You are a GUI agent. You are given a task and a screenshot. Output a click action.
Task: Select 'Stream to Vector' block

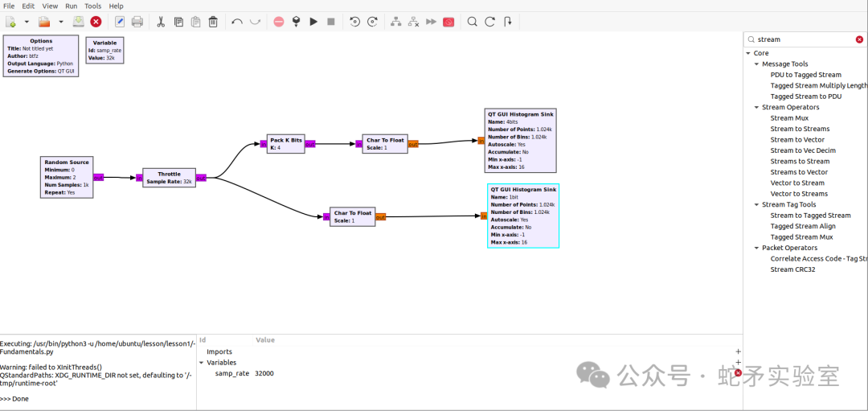click(x=797, y=140)
